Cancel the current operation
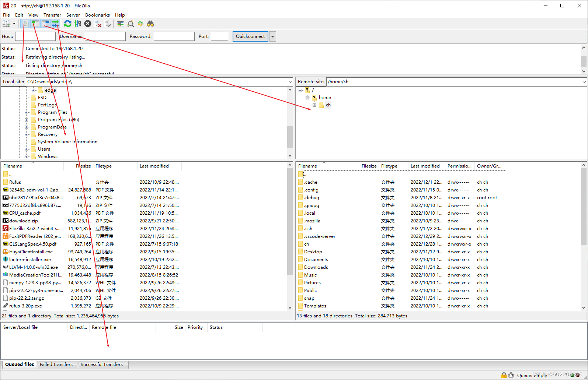The width and height of the screenshot is (588, 380). 88,24
